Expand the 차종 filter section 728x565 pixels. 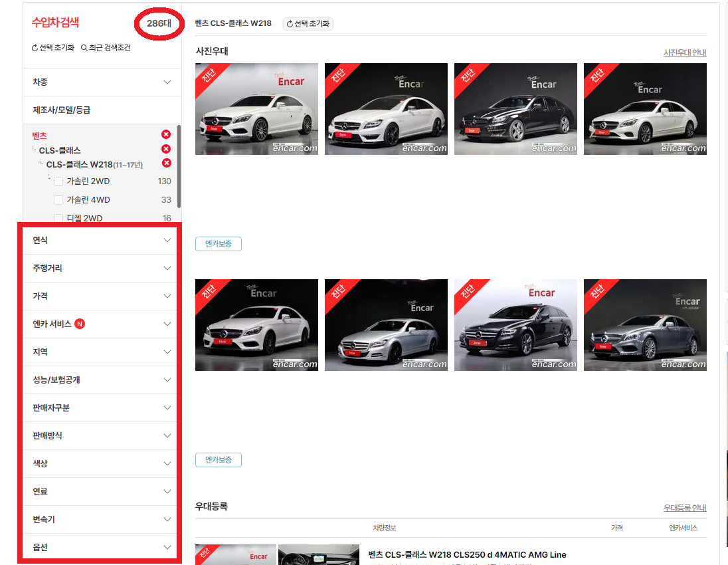click(102, 82)
